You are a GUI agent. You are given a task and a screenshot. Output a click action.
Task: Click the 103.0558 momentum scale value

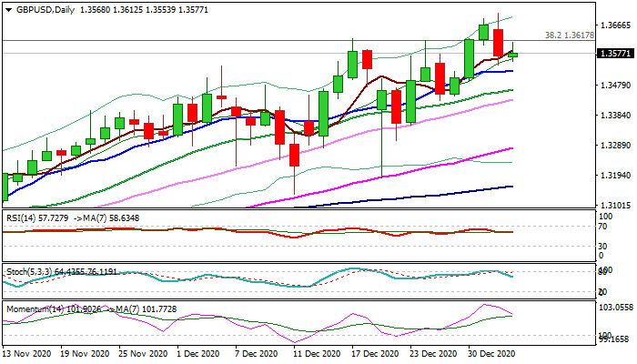pyautogui.click(x=612, y=308)
